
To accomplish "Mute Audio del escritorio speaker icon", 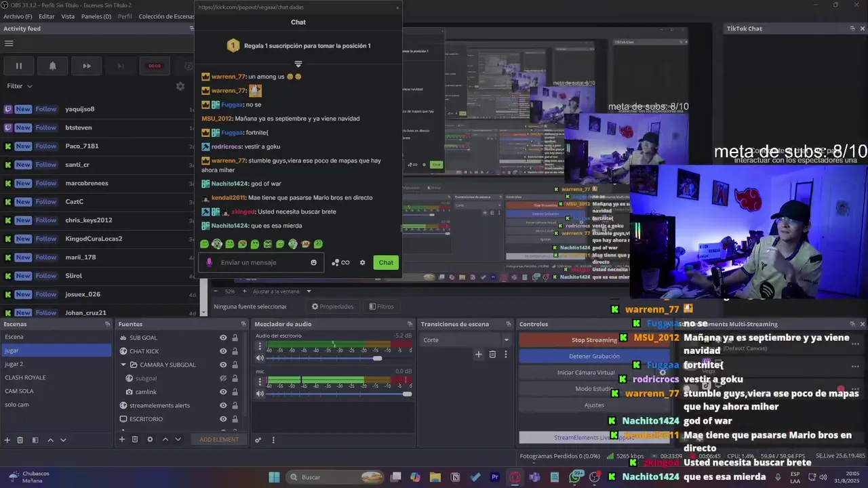I will pos(259,358).
